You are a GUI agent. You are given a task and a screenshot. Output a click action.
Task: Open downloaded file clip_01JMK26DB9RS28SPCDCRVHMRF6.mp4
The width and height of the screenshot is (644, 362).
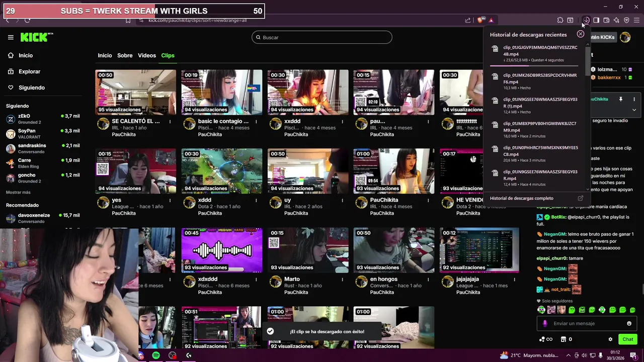point(534,81)
